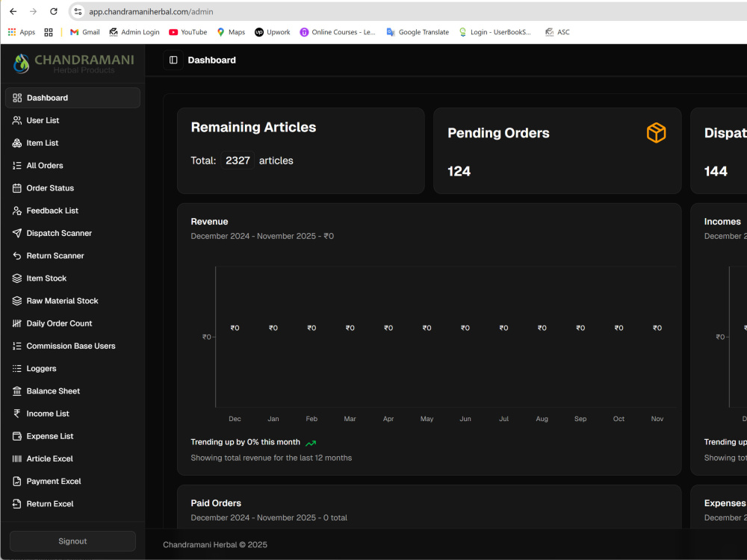Viewport: 747px width, 560px height.
Task: Click the browser back arrow
Action: [13, 11]
